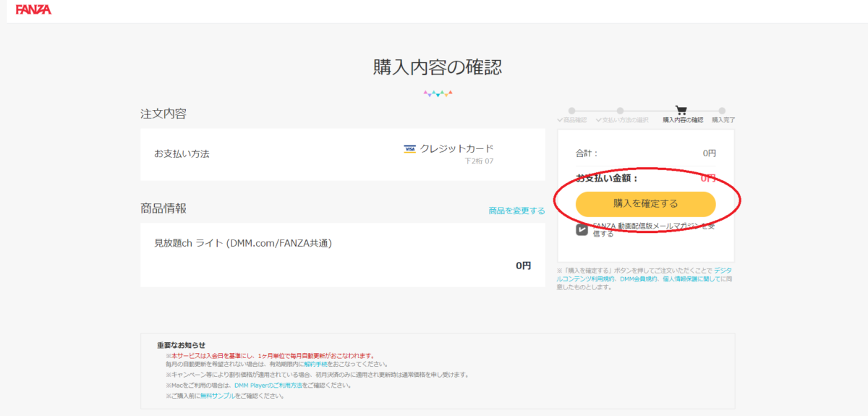
Task: Toggle the FANZA mail magazine checkbox
Action: coord(582,229)
